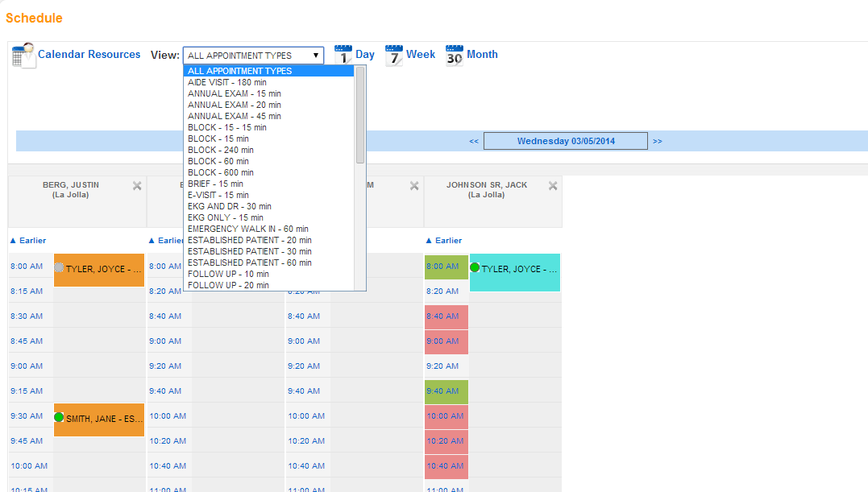Click green status dot on SMITH, JANE appointment
This screenshot has width=868, height=492.
click(59, 417)
